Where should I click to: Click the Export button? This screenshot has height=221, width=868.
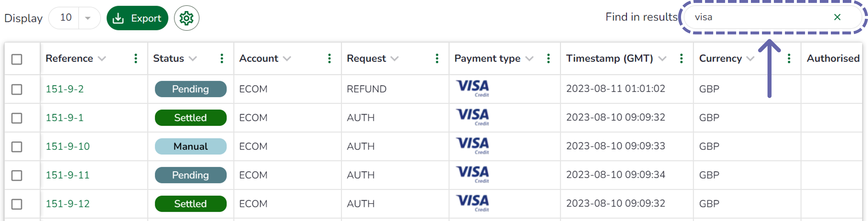coord(138,18)
